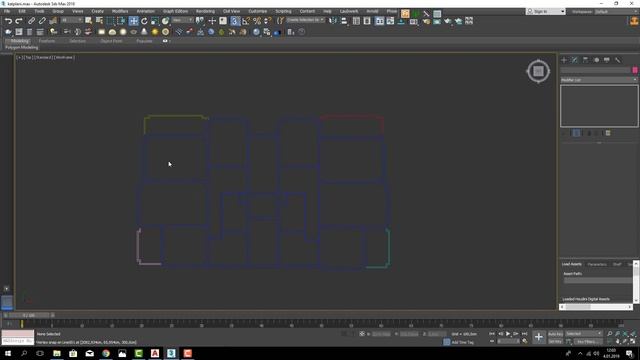Open the Modify command panel tab
This screenshot has height=360, width=640.
(575, 60)
